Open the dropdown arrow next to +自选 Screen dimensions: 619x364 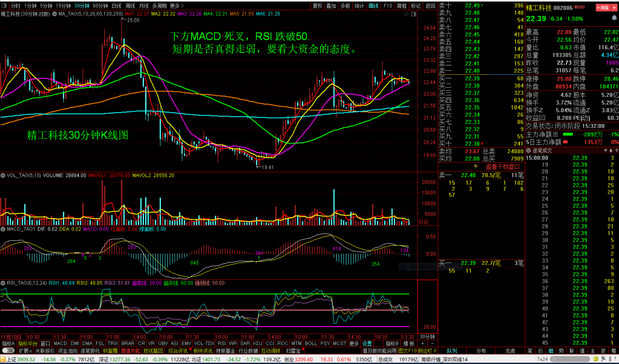click(x=614, y=7)
